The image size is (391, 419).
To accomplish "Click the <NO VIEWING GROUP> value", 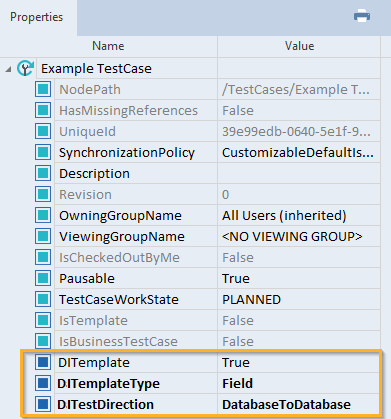I will pos(292,236).
